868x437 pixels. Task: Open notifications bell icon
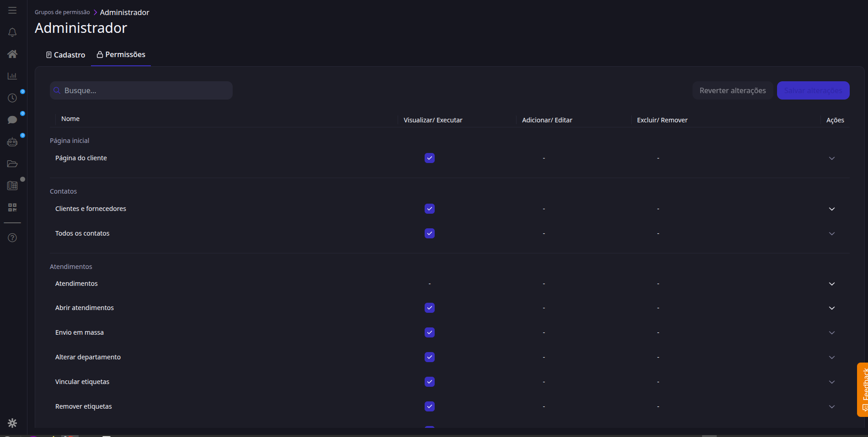pyautogui.click(x=12, y=32)
